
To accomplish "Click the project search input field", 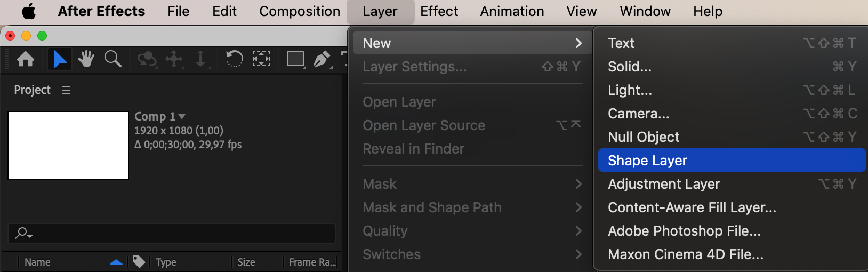I will click(172, 234).
